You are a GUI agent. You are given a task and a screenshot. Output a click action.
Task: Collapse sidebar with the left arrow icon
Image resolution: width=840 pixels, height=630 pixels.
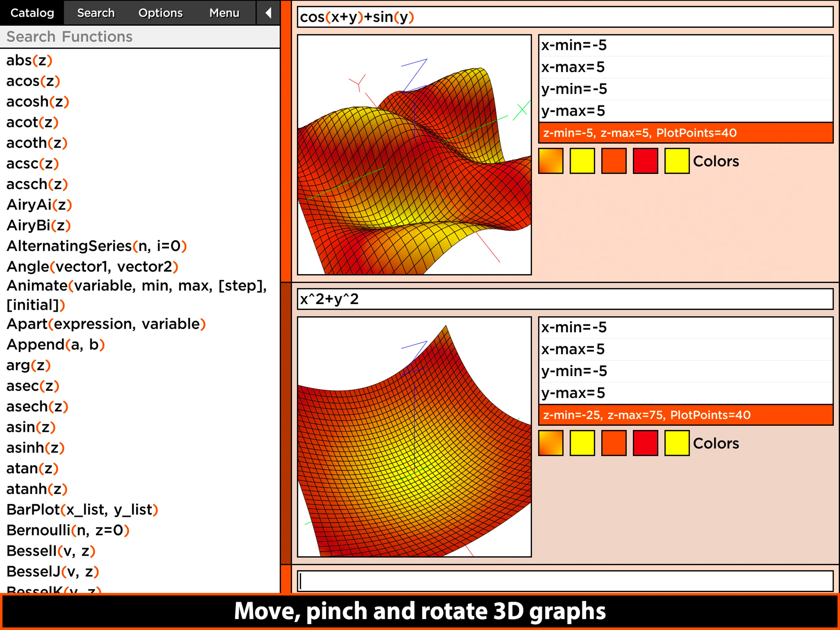[x=268, y=13]
